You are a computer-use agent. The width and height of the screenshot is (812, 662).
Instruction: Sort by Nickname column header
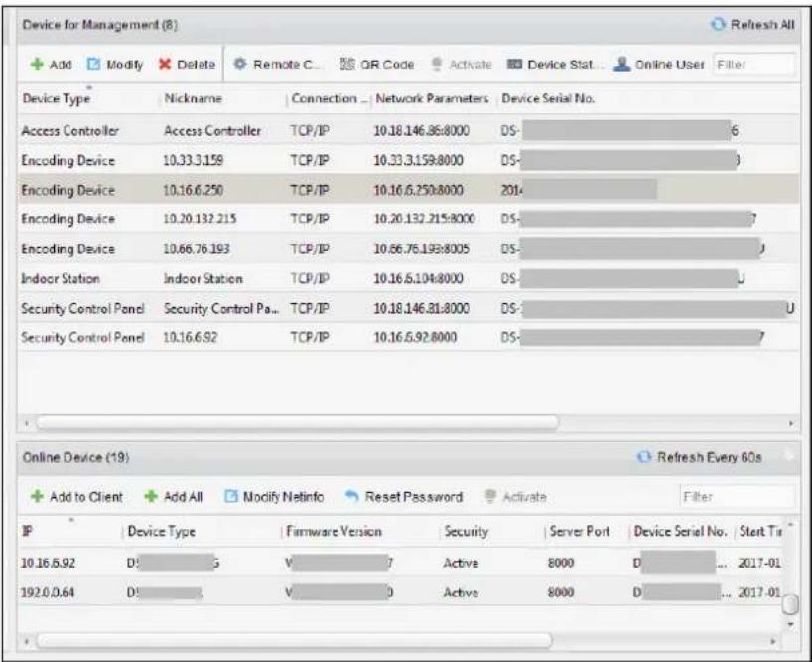point(194,98)
